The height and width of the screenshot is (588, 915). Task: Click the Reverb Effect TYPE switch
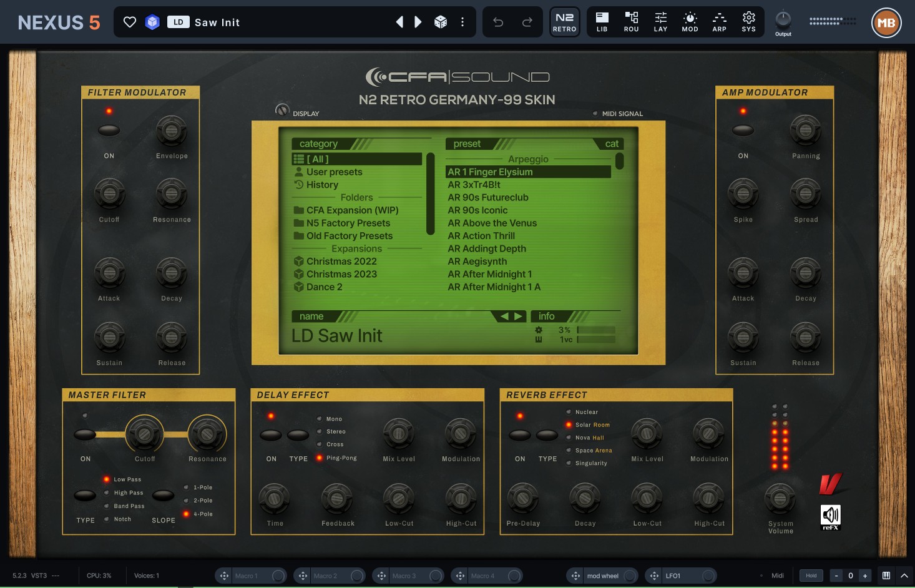pyautogui.click(x=547, y=434)
